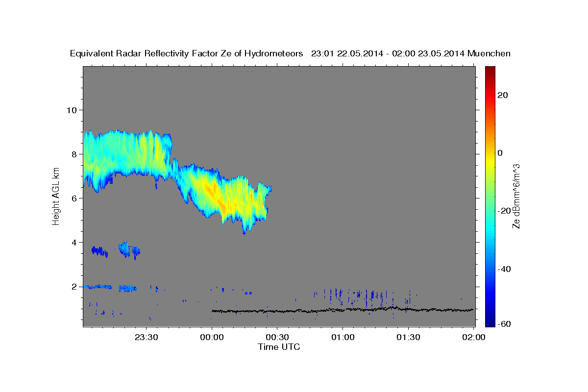Click the '01:30' time tick label
The height and width of the screenshot is (392, 588).
pos(408,337)
